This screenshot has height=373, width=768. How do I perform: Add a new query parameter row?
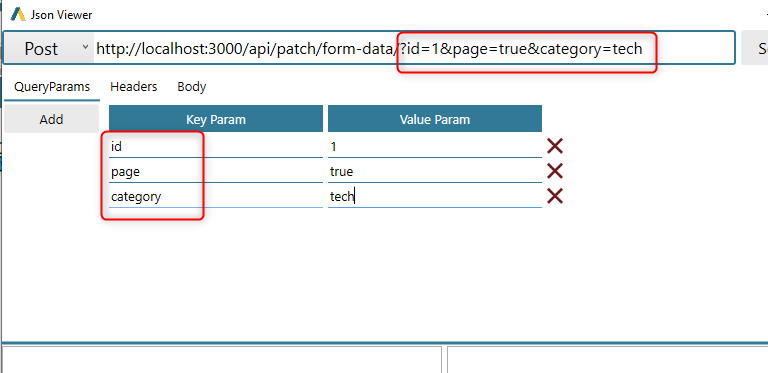click(x=51, y=119)
